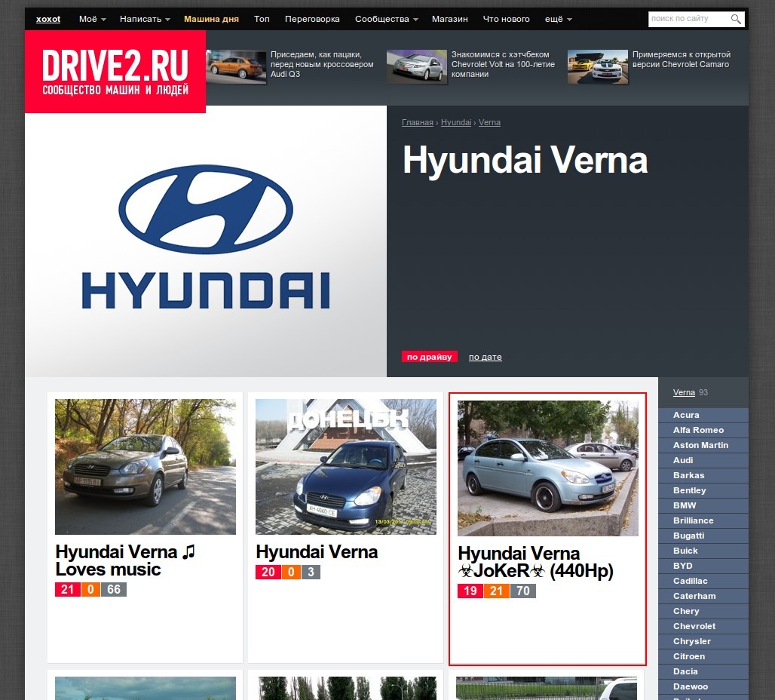Sort cars по драйву
The image size is (775, 700).
point(430,357)
